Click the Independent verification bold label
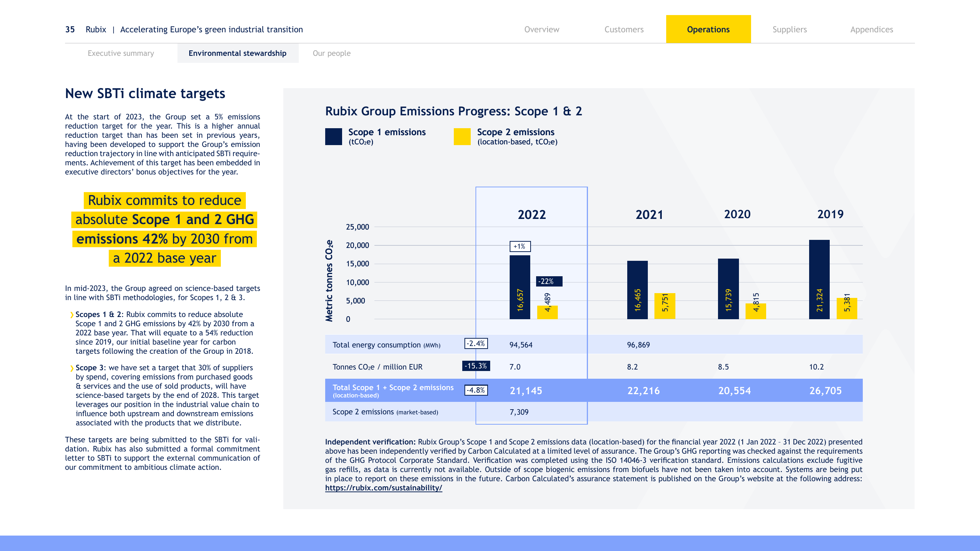This screenshot has width=980, height=551. [370, 442]
